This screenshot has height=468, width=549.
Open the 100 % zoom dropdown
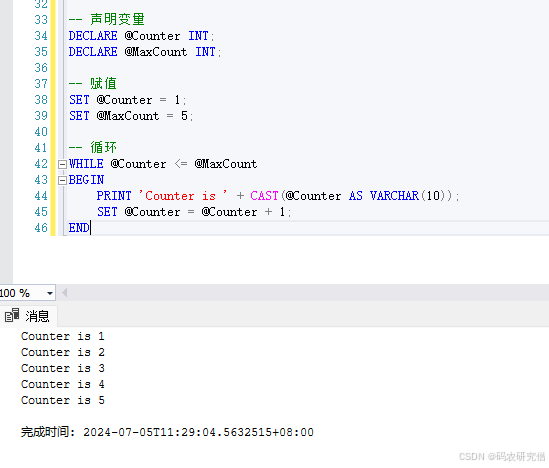[50, 293]
